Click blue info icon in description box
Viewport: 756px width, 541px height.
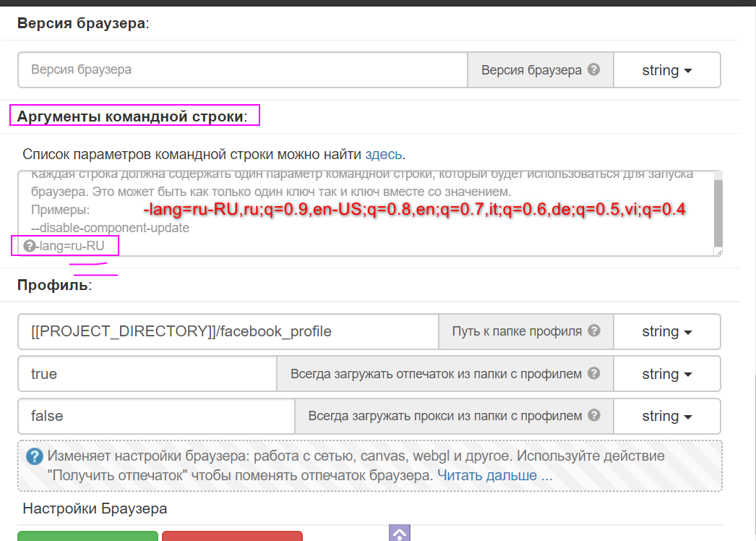(x=34, y=457)
